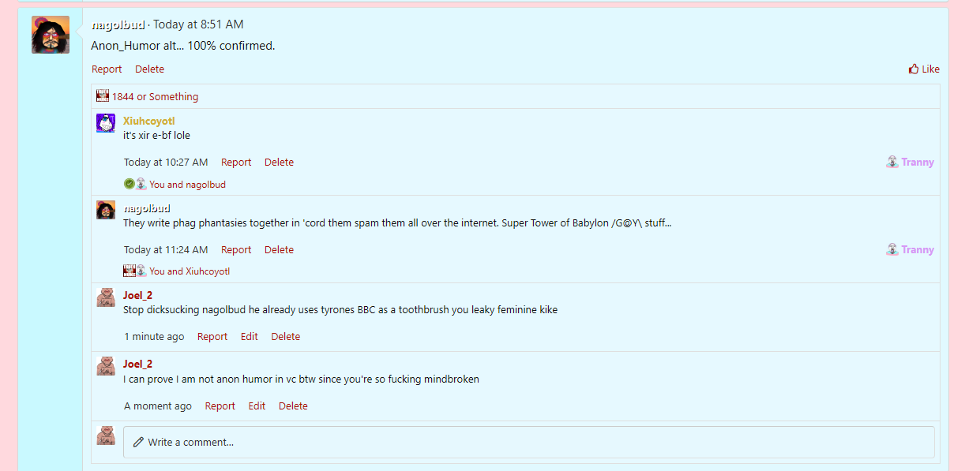Like the main post
980x471 pixels.
click(924, 69)
